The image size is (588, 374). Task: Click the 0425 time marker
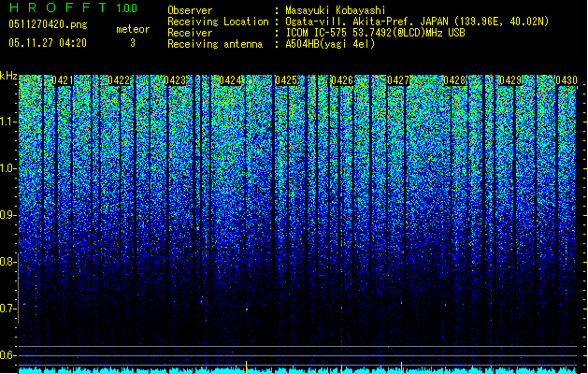(x=286, y=80)
